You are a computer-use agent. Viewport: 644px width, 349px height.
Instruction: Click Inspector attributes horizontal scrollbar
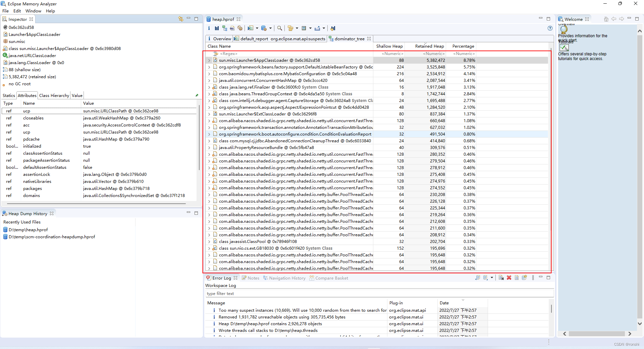point(96,203)
